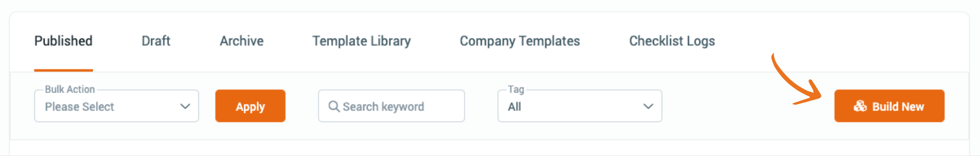Go to the Template Library tab
The width and height of the screenshot is (980, 156).
(x=361, y=41)
